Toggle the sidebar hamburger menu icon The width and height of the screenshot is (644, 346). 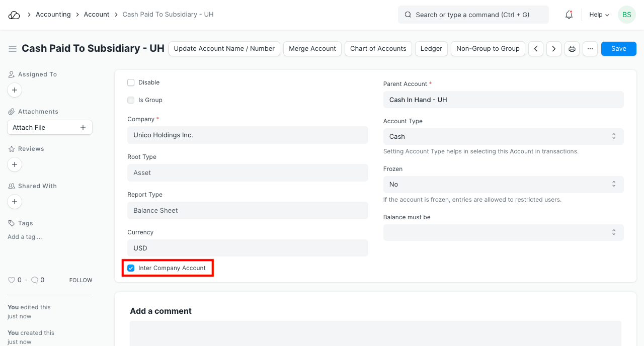point(13,49)
